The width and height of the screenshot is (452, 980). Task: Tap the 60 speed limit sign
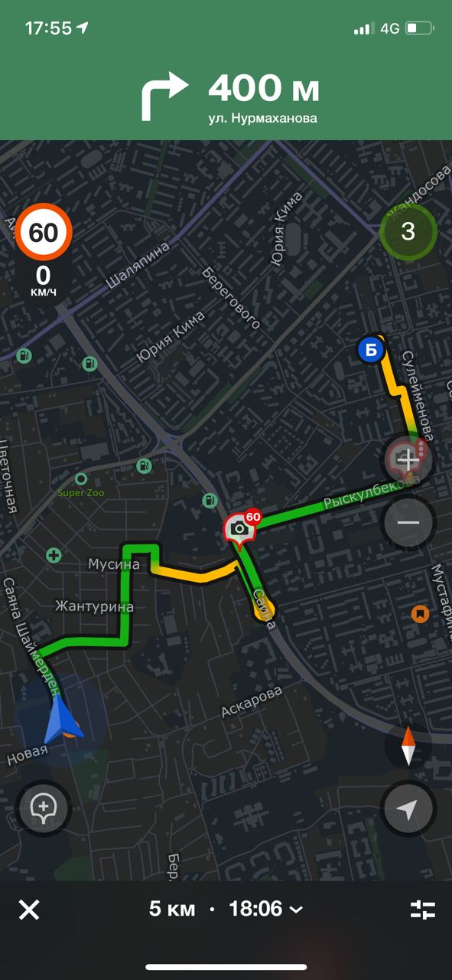click(x=44, y=232)
